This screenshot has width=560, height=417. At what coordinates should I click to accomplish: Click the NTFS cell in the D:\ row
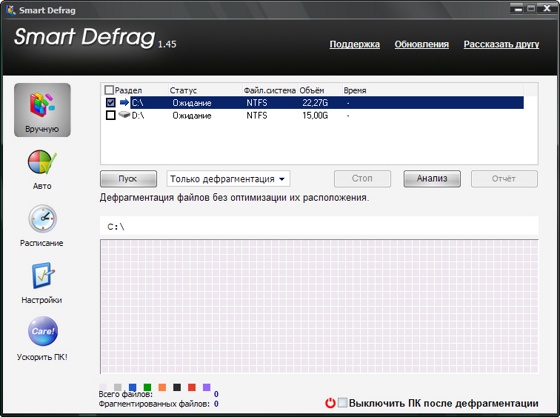(x=257, y=115)
